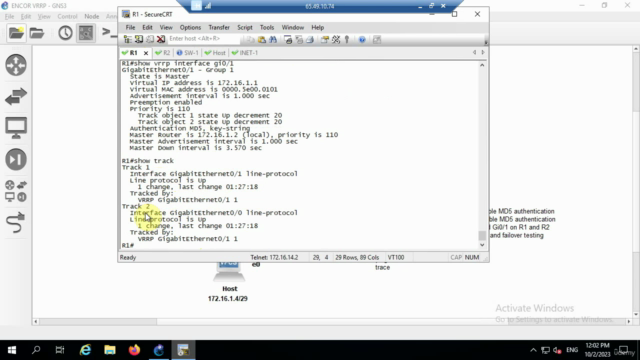Click the last grayed toolbar icon after Help

click(x=377, y=40)
